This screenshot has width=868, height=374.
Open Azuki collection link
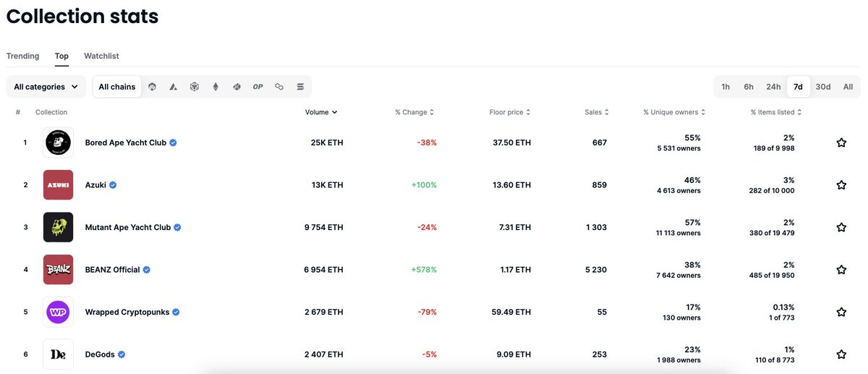point(95,185)
